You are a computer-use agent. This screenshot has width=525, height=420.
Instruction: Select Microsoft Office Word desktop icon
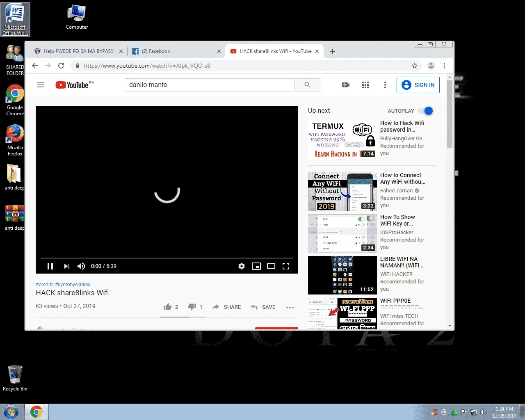click(15, 20)
